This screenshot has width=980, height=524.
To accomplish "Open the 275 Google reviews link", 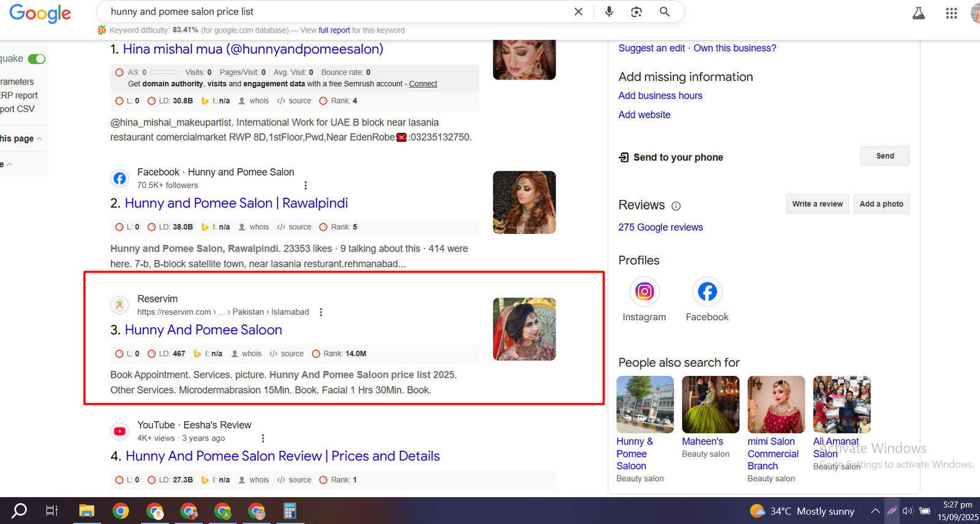I will [660, 227].
